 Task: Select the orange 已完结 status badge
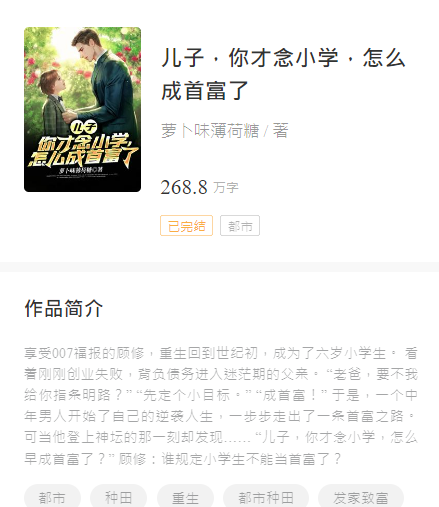[x=186, y=226]
